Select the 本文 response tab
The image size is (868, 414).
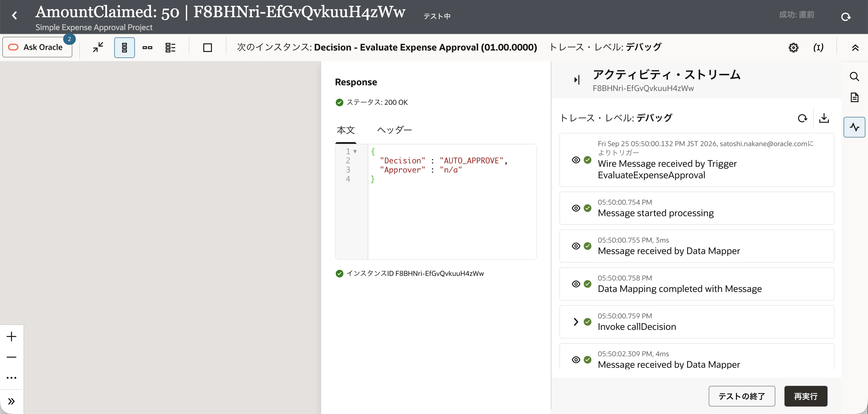[346, 130]
